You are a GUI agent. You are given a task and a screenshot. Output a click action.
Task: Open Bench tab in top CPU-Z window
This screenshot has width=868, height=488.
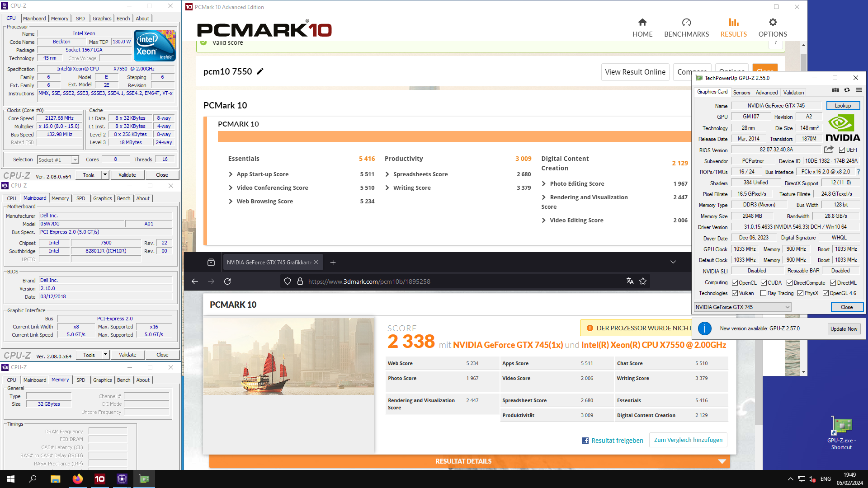click(x=123, y=19)
